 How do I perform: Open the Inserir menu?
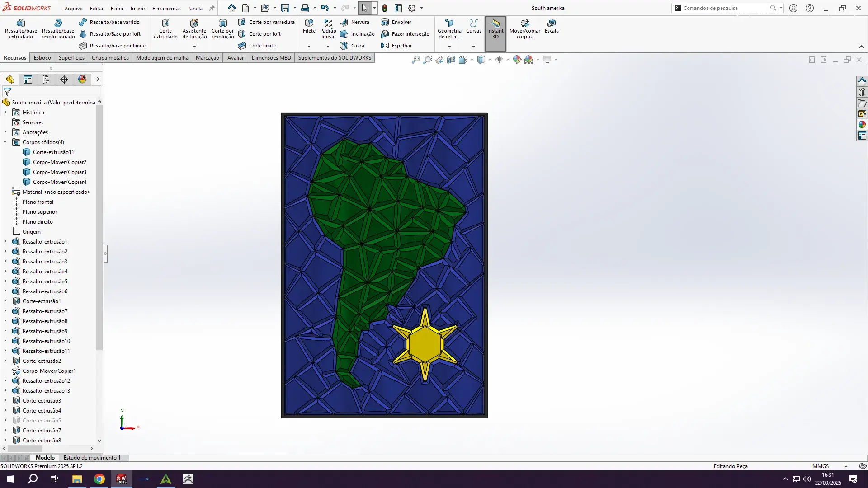coord(138,9)
